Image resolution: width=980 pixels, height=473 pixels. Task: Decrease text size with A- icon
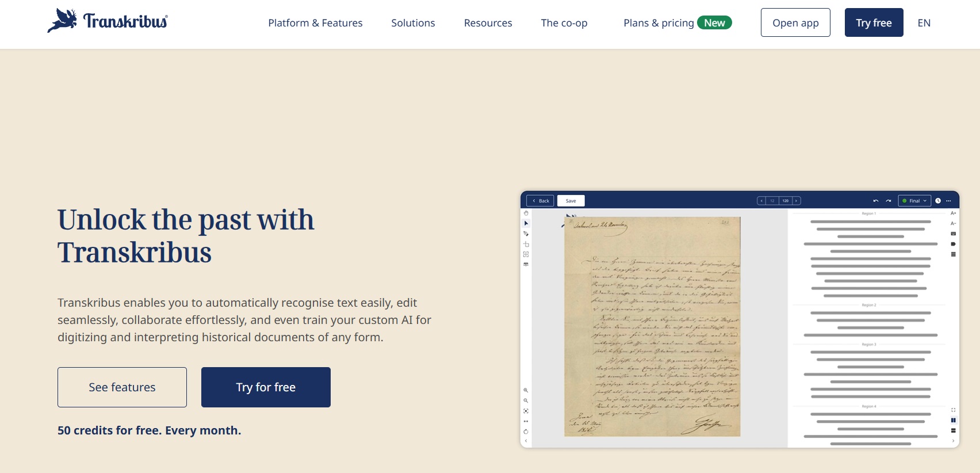click(x=953, y=223)
